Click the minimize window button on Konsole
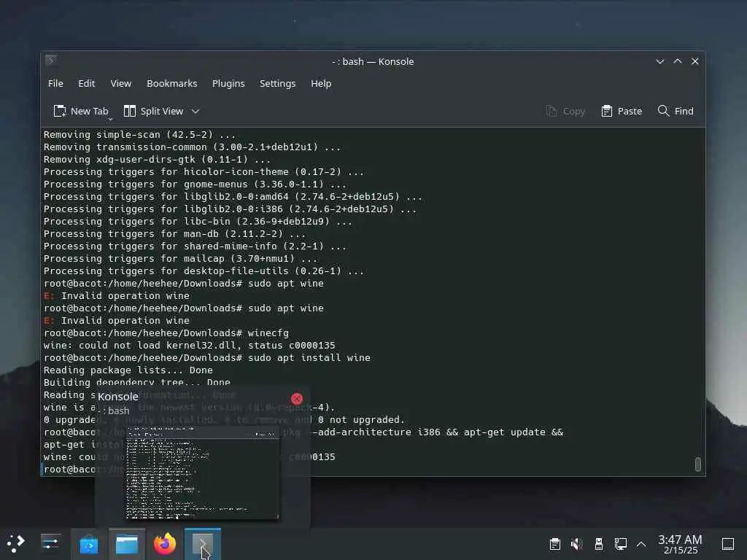Screen dimensions: 747x560 coord(659,61)
